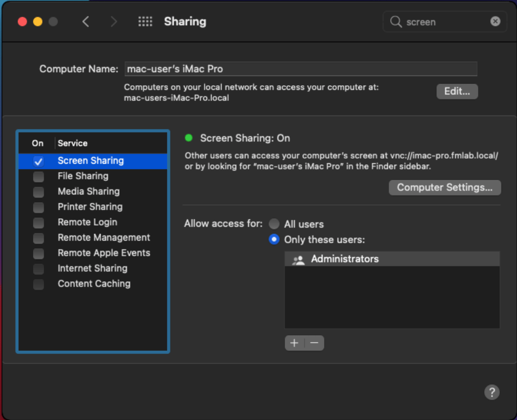Open Computer Settings for screen sharing
The height and width of the screenshot is (420, 517).
[x=444, y=188]
